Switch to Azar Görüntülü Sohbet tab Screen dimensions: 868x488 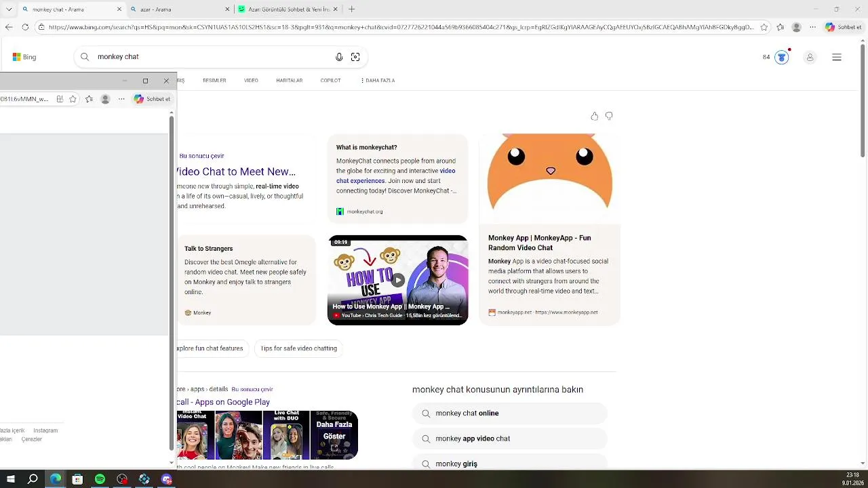click(288, 9)
